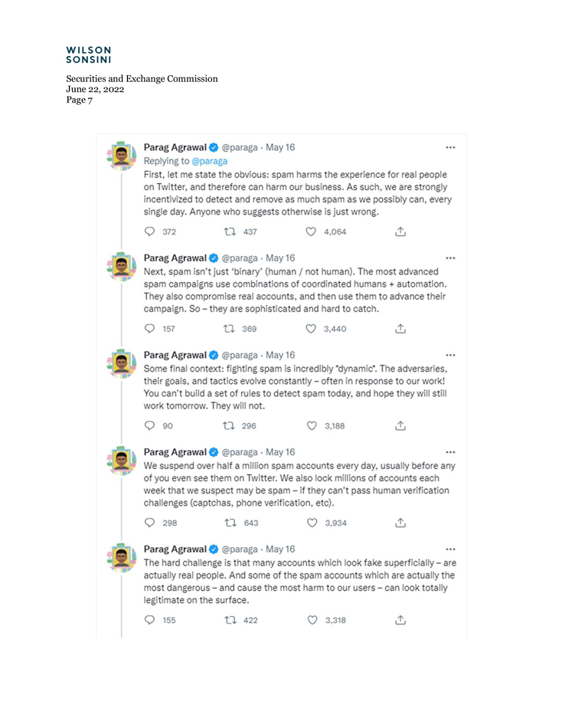Open Parag Agrawal's name on first tweet
This screenshot has width=562, height=728.
175,147
